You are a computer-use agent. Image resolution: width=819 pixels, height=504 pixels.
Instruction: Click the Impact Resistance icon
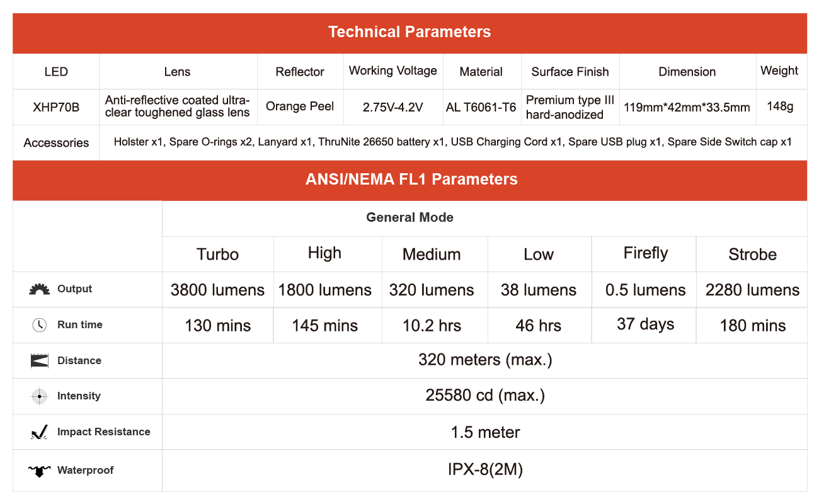[39, 432]
